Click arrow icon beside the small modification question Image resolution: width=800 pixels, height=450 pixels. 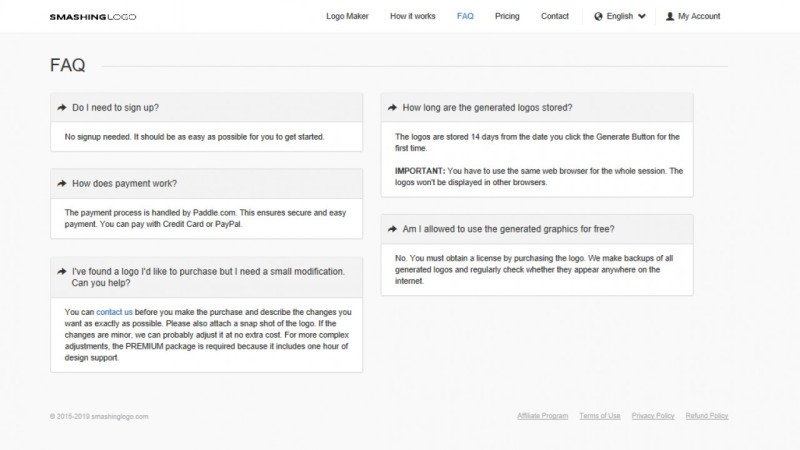[x=62, y=271]
